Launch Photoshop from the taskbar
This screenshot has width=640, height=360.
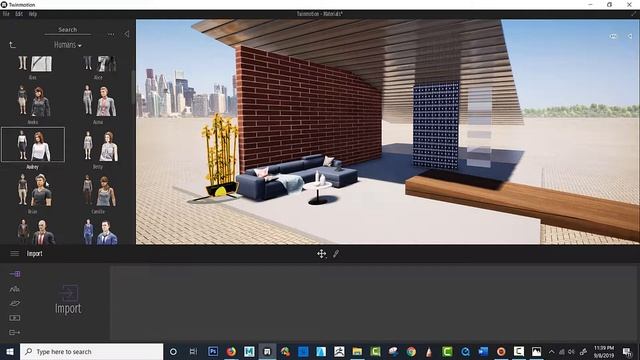213,351
